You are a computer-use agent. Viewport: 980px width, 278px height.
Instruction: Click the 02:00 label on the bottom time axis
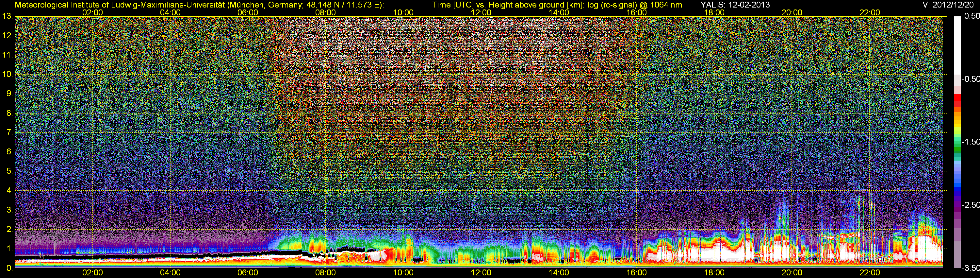click(x=92, y=273)
